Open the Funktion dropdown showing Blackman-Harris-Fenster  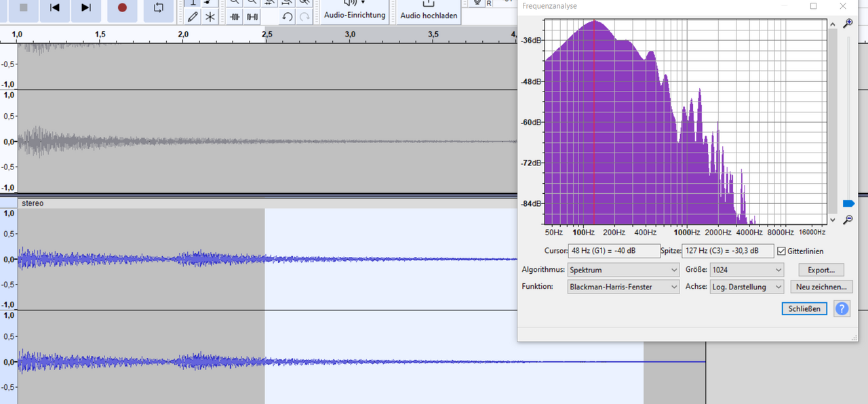623,287
